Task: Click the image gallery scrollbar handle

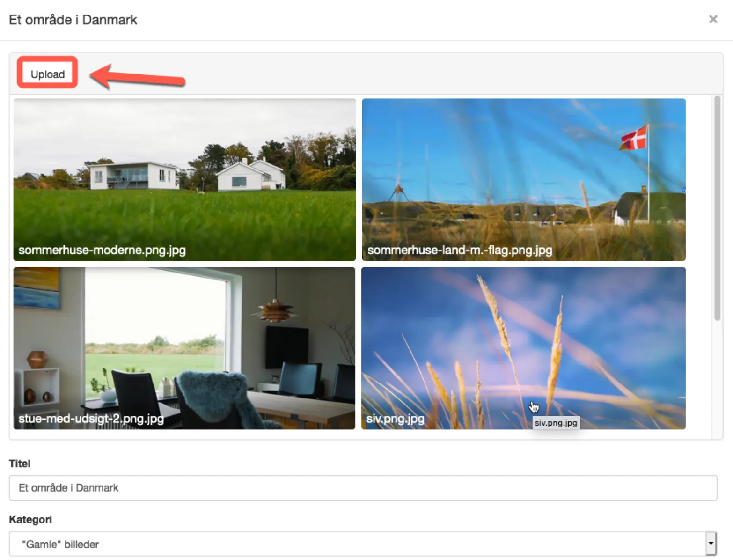Action: click(717, 208)
